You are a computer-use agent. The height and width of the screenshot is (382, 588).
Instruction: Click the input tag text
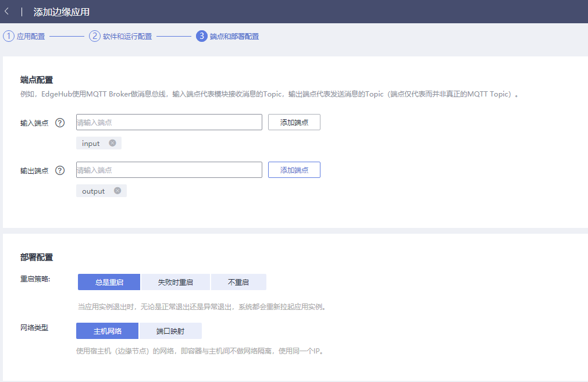[x=91, y=144]
